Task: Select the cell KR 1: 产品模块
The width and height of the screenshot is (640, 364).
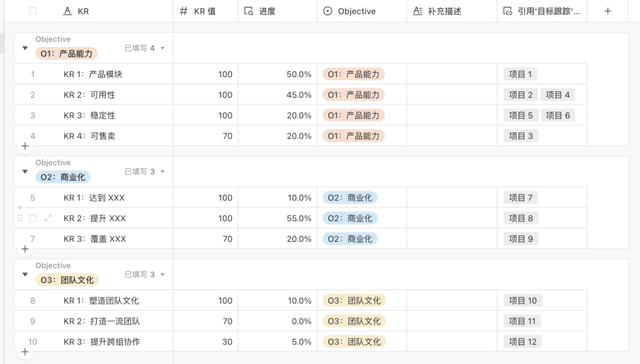Action: (93, 74)
